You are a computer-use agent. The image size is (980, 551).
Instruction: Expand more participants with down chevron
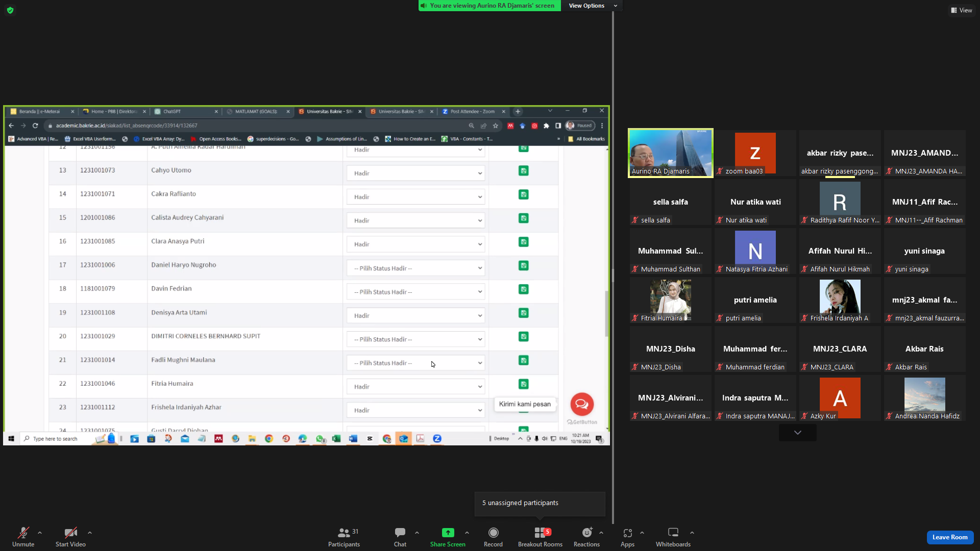tap(797, 433)
